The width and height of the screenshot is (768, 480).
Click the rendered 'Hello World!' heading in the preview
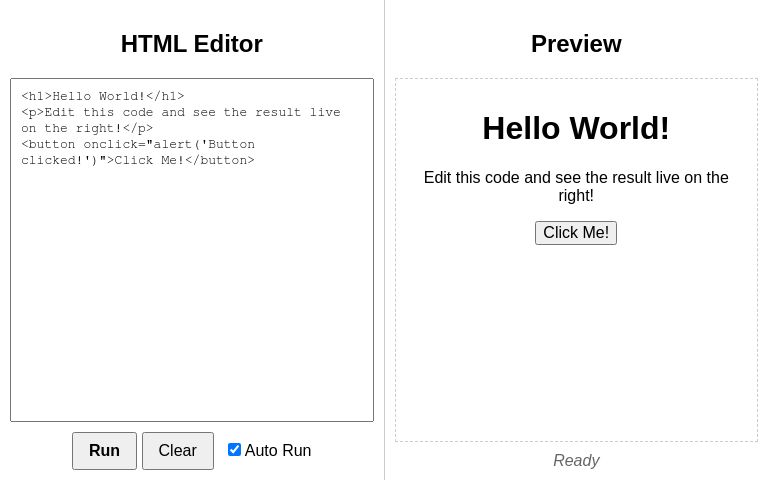pos(576,128)
